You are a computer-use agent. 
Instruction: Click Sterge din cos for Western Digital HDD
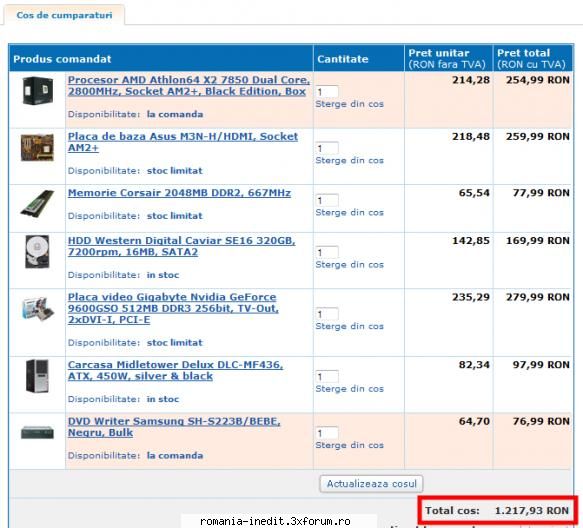(350, 265)
